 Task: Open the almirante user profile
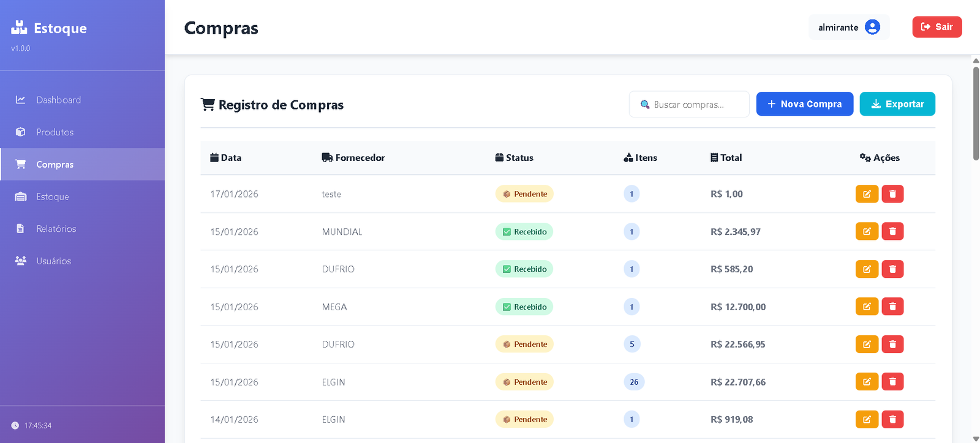coord(849,27)
